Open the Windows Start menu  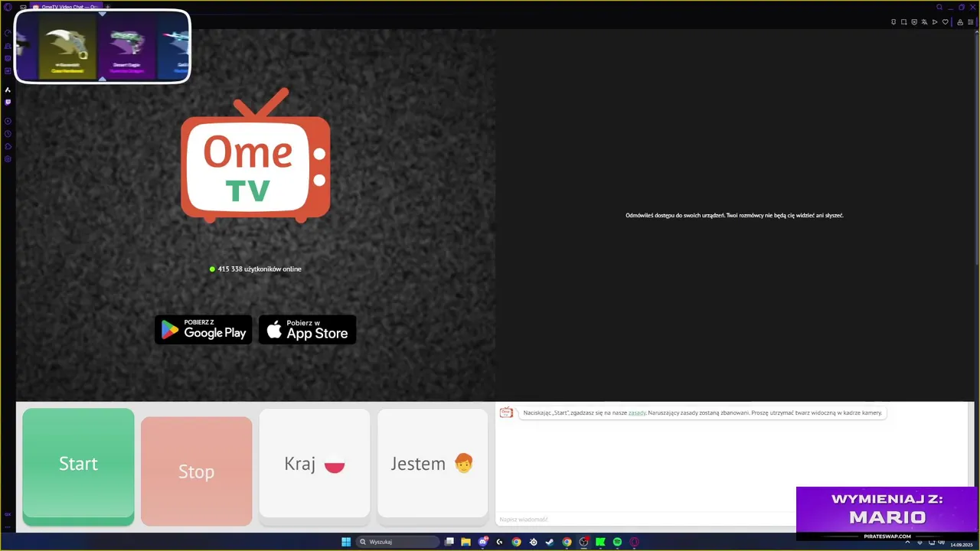click(346, 542)
